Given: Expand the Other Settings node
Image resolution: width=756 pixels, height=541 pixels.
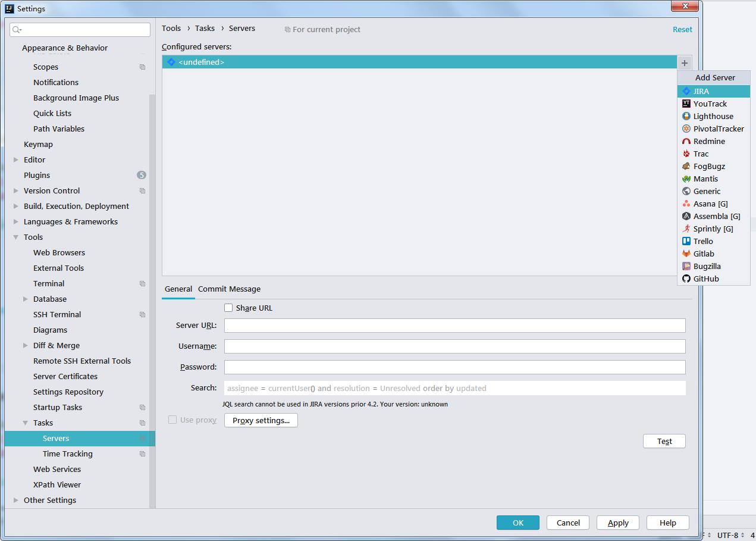Looking at the screenshot, I should 16,500.
